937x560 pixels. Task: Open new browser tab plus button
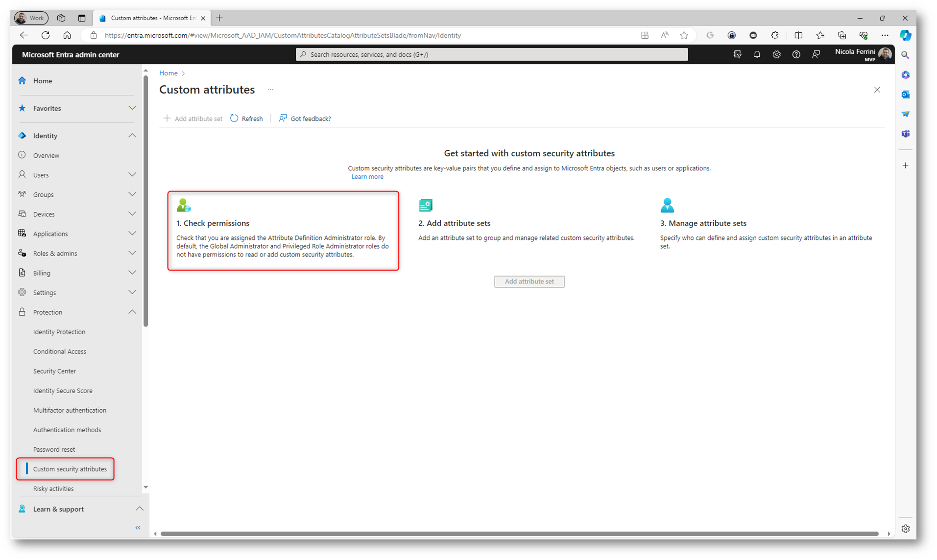point(219,18)
